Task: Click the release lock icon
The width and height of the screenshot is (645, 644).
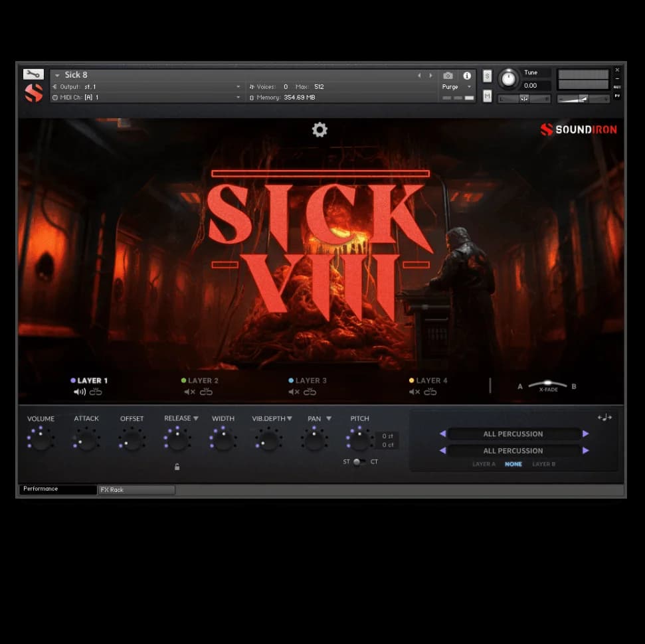Action: [177, 467]
